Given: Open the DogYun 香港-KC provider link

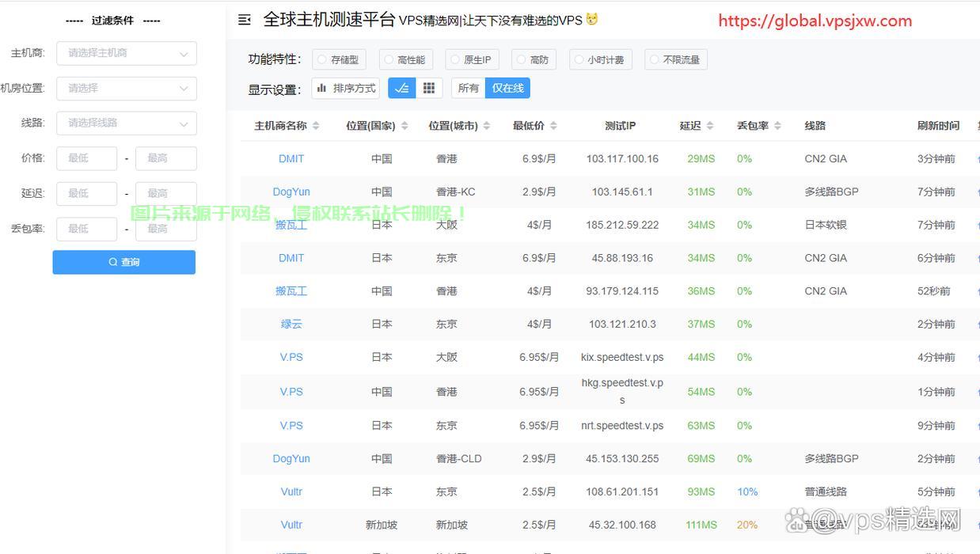Looking at the screenshot, I should coord(291,192).
